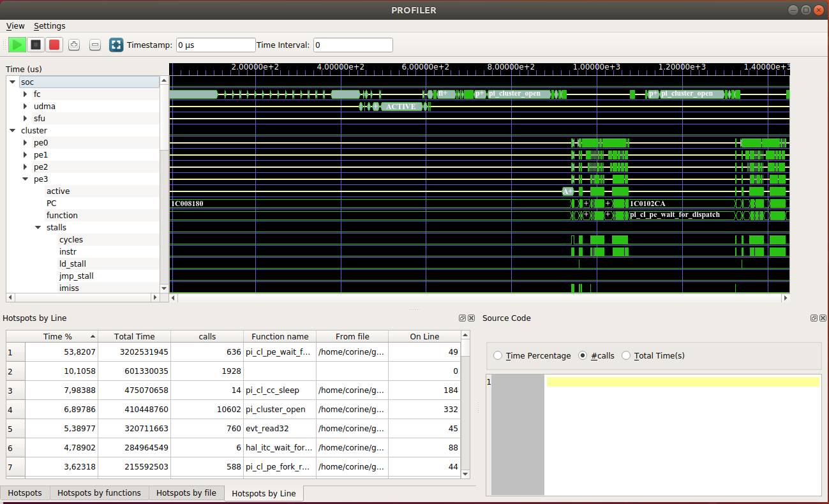This screenshot has width=829, height=504.
Task: Close the Source Code panel
Action: tap(823, 318)
